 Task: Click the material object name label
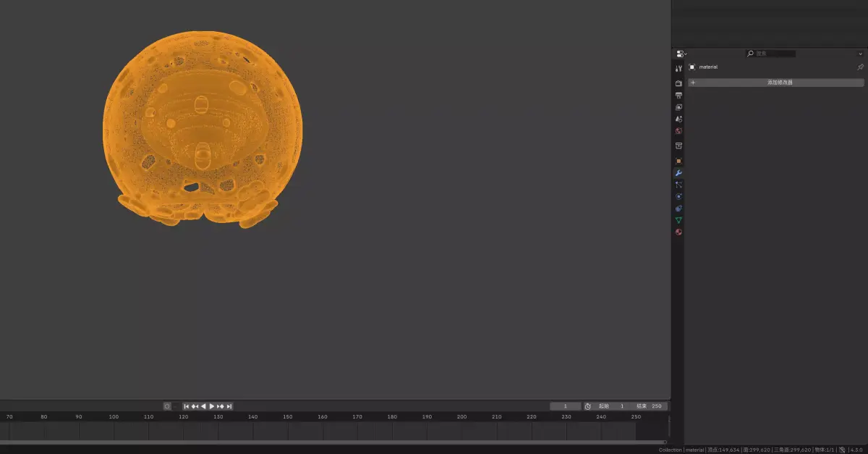[708, 67]
